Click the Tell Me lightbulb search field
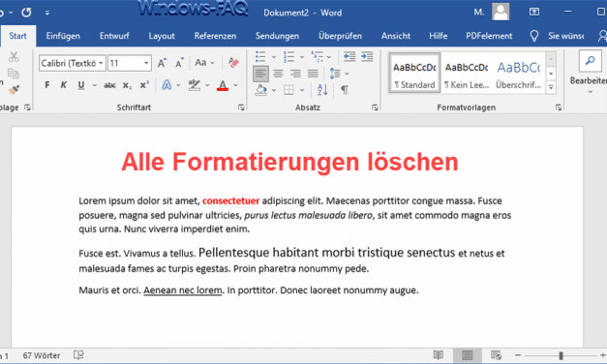 pyautogui.click(x=557, y=36)
